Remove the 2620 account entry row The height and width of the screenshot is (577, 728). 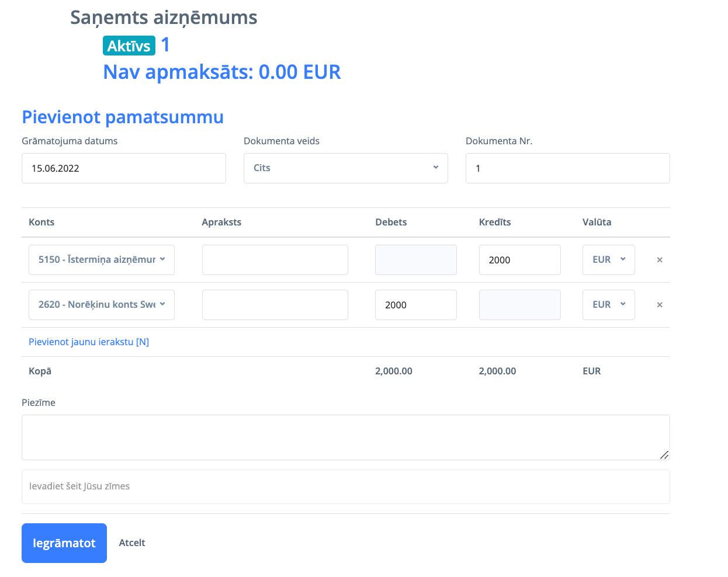click(x=660, y=305)
